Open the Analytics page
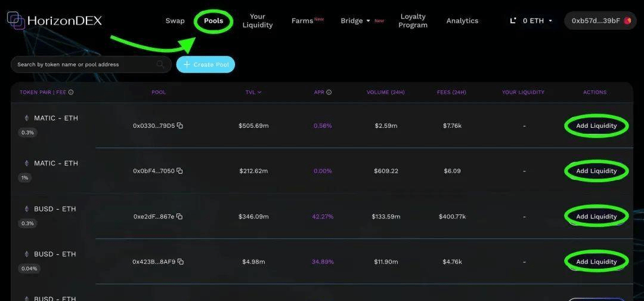This screenshot has height=301, width=644. 462,20
